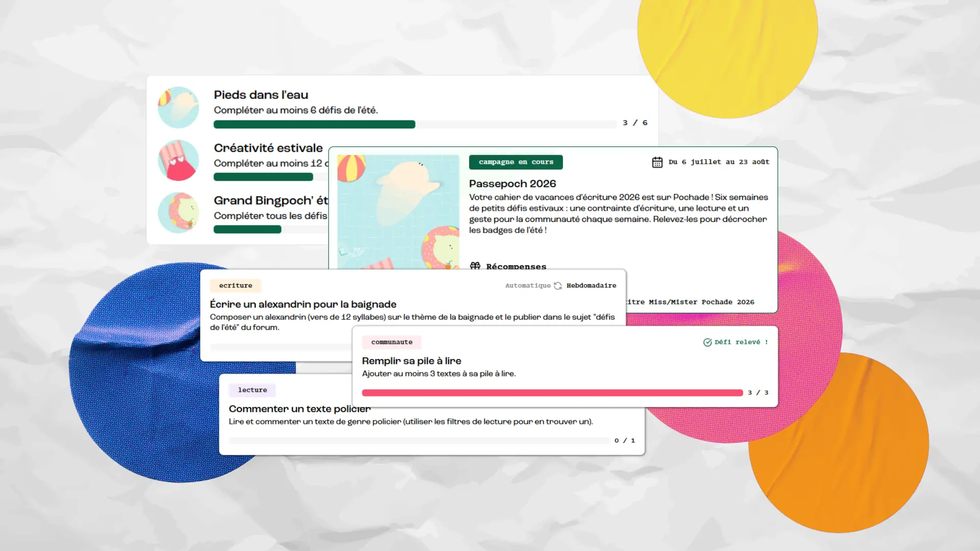Click the Automatique label
980x551 pixels.
pyautogui.click(x=528, y=286)
